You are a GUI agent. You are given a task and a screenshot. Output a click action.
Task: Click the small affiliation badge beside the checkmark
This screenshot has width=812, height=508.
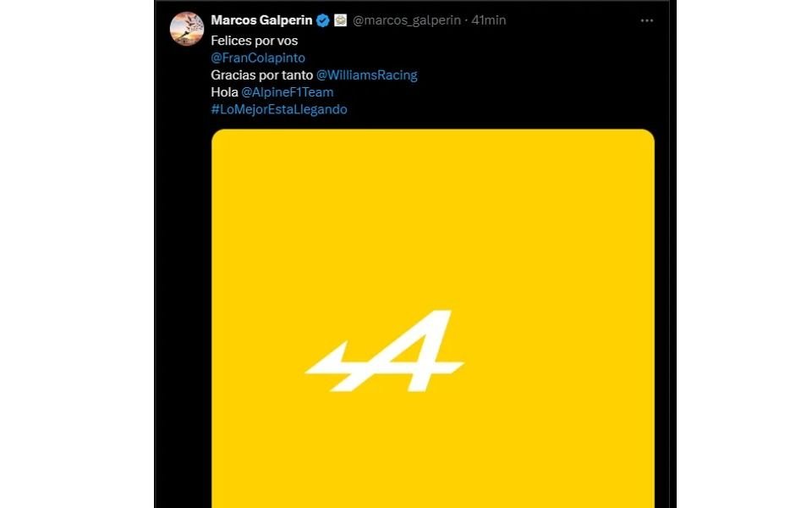pyautogui.click(x=340, y=20)
